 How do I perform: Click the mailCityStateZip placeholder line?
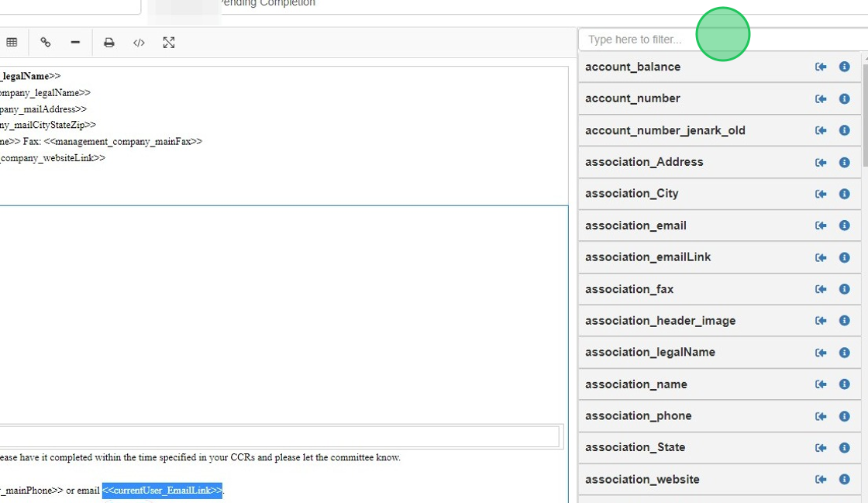coord(48,125)
